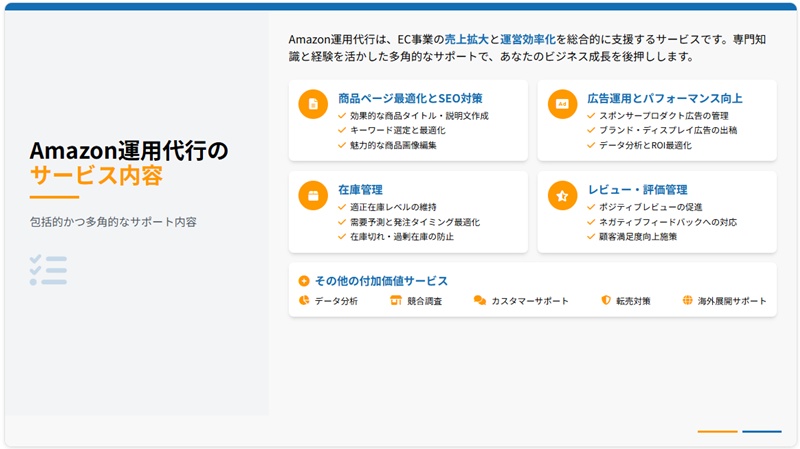Click the blue bar at bottom right
This screenshot has height=449, width=800.
pyautogui.click(x=762, y=432)
